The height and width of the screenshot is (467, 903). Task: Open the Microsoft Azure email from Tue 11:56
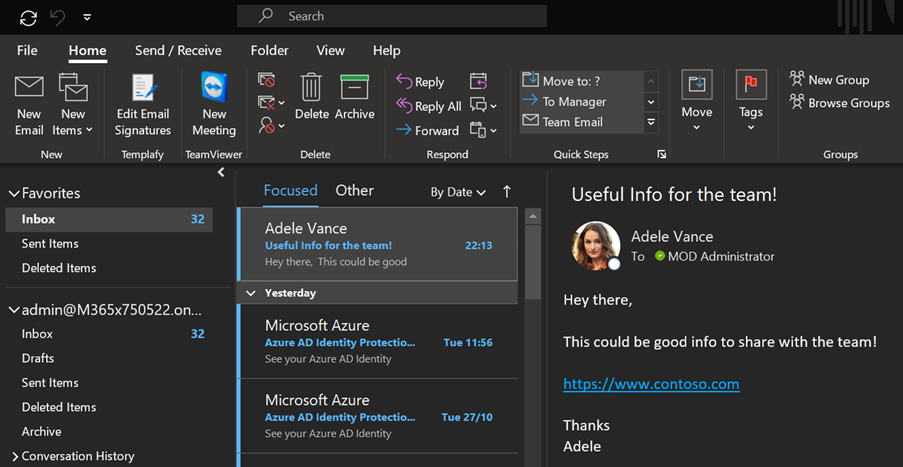tap(378, 341)
